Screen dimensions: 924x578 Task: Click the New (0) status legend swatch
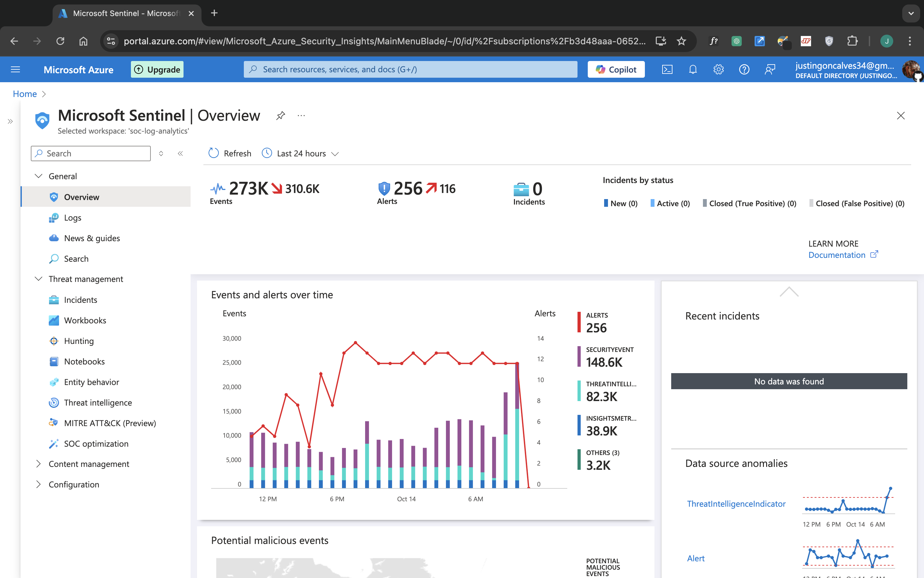point(606,203)
